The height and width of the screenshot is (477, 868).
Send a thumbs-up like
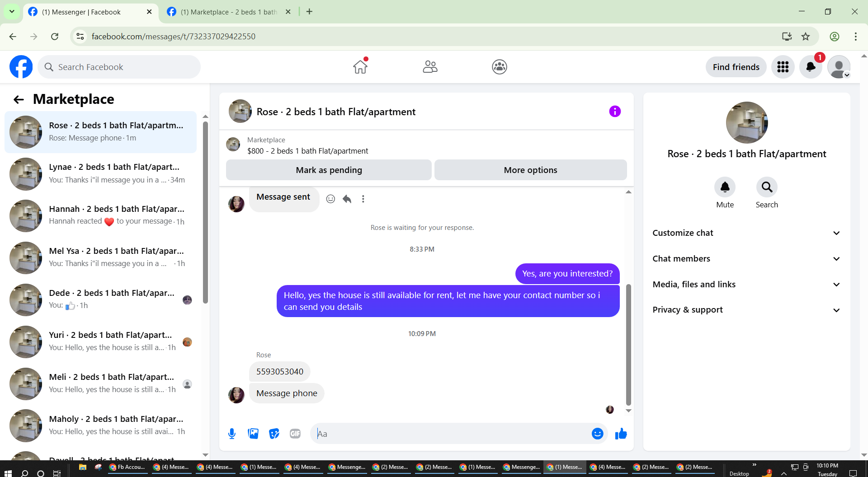[621, 434]
